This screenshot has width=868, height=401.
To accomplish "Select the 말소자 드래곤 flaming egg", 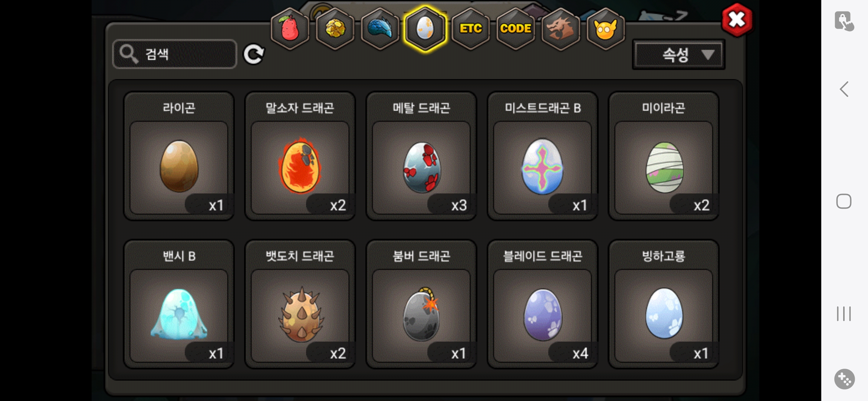I will tap(300, 156).
